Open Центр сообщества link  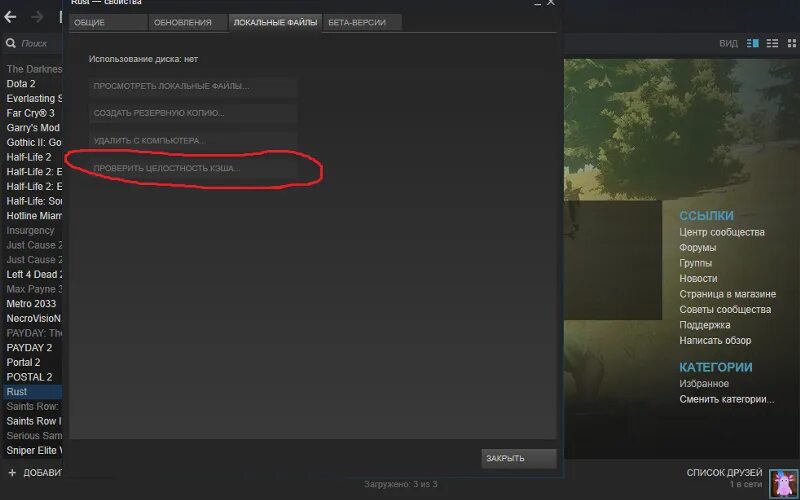pos(721,232)
